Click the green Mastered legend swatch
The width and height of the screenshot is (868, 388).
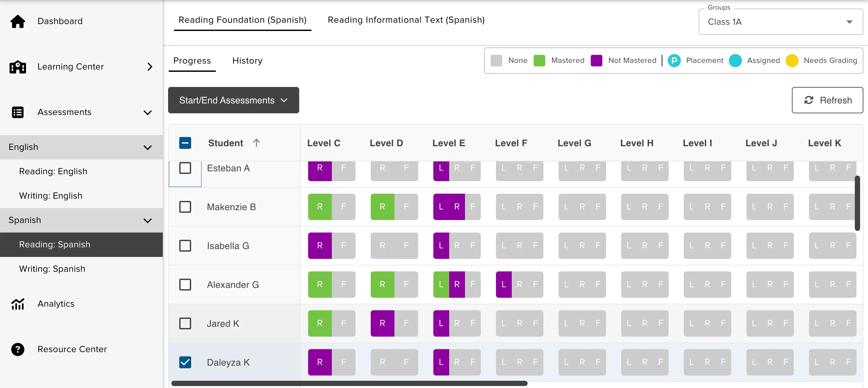pyautogui.click(x=539, y=61)
